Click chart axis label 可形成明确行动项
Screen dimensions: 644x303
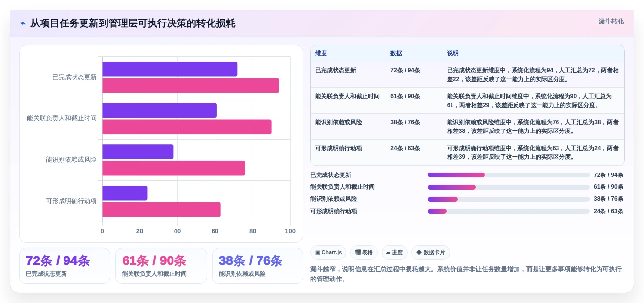click(71, 201)
